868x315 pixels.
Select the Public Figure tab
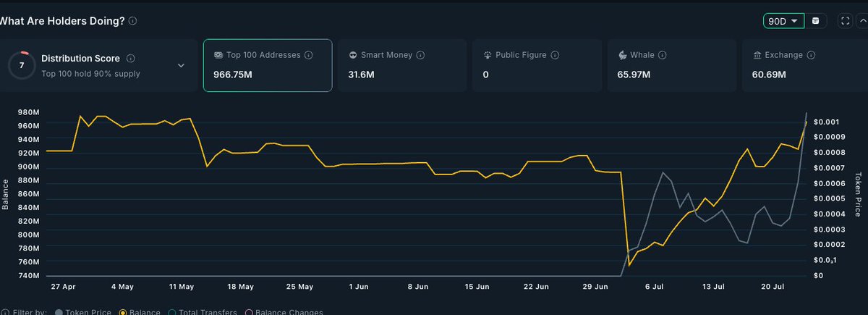[537, 65]
